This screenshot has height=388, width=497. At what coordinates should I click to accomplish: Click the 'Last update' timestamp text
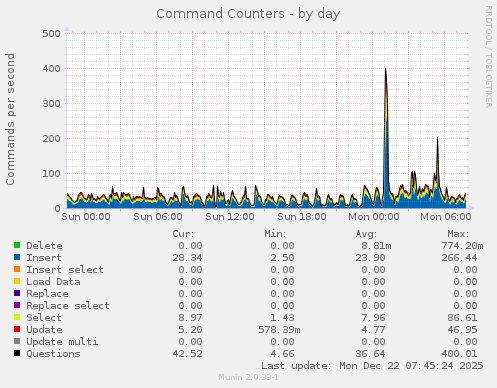(372, 366)
